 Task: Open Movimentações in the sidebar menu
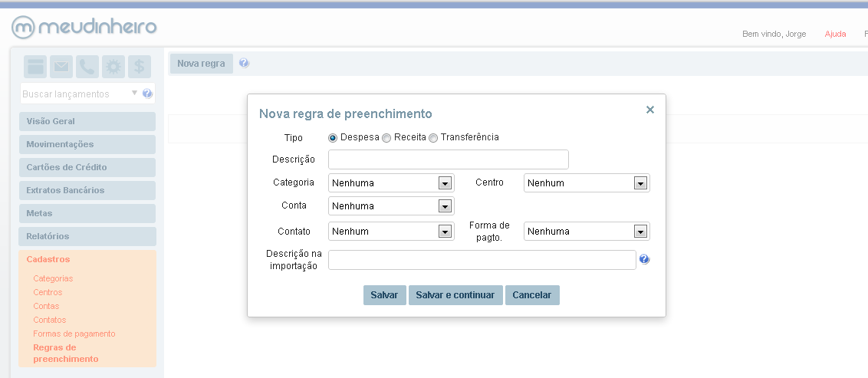(x=87, y=144)
